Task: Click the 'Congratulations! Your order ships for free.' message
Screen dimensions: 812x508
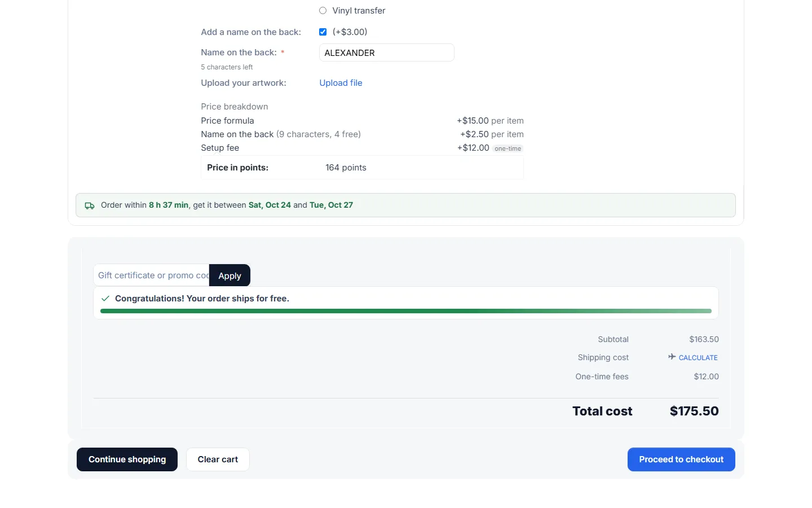Action: pyautogui.click(x=202, y=299)
